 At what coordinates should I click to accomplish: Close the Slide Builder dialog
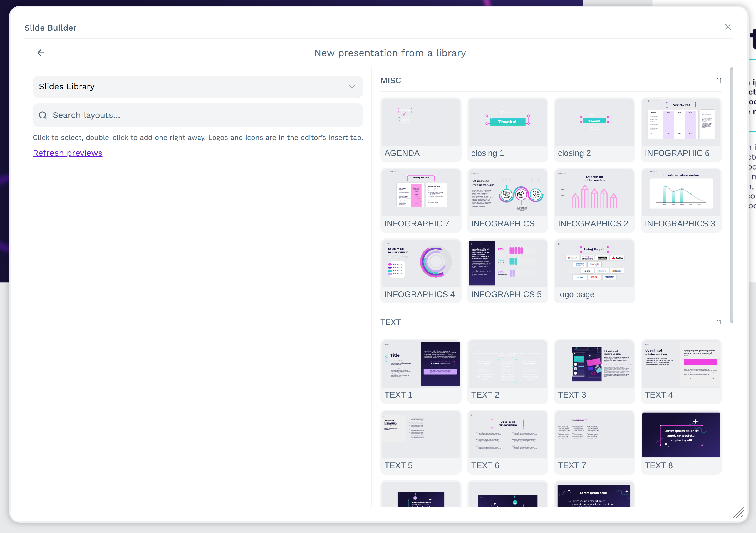pyautogui.click(x=728, y=27)
